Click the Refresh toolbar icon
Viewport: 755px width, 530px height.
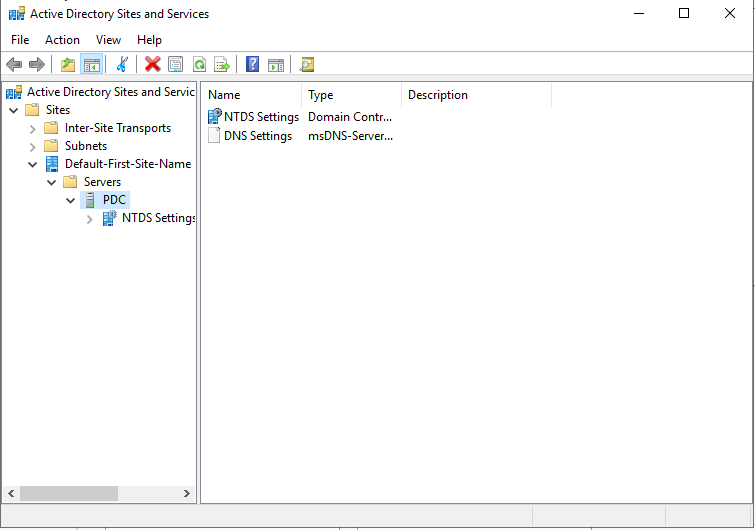[199, 64]
